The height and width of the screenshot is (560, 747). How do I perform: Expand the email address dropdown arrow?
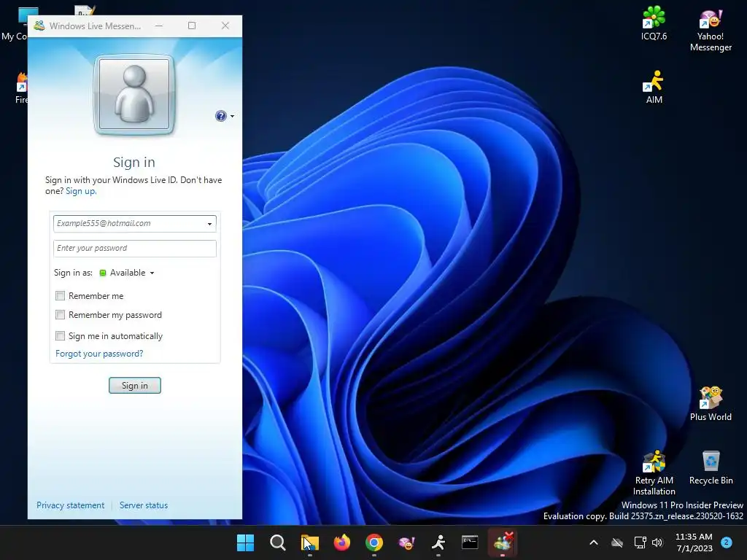pyautogui.click(x=209, y=224)
